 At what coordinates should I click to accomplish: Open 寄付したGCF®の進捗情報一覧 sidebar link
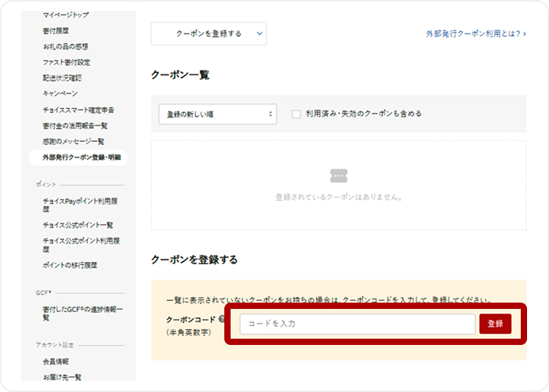tap(82, 314)
